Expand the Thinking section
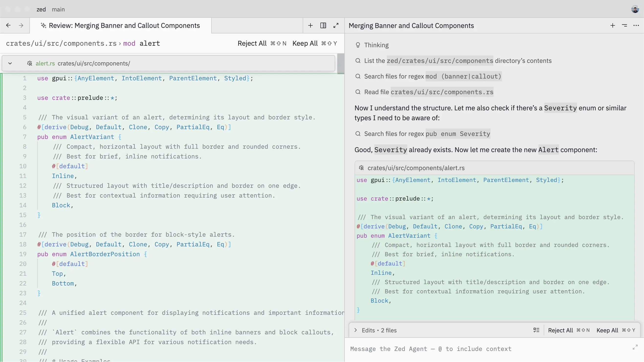The height and width of the screenshot is (362, 644). (x=376, y=45)
